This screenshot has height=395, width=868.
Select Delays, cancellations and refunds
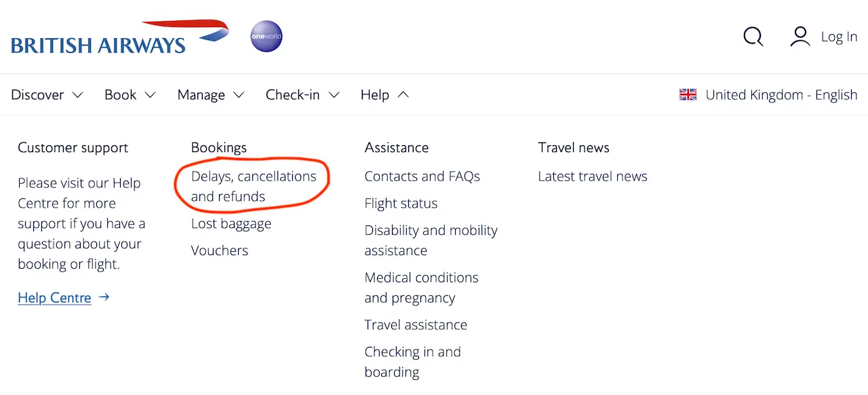click(x=253, y=186)
